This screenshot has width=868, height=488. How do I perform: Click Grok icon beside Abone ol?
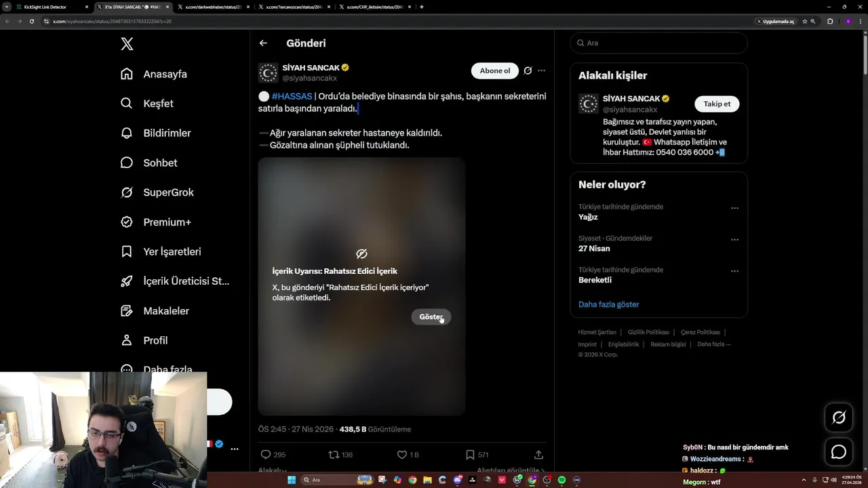pyautogui.click(x=528, y=70)
